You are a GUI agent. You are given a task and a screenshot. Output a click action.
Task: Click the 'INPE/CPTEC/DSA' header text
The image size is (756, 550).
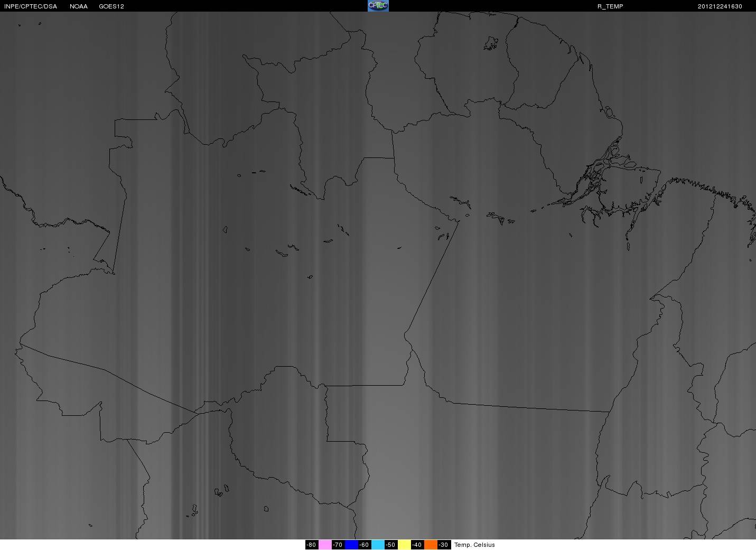coord(31,6)
